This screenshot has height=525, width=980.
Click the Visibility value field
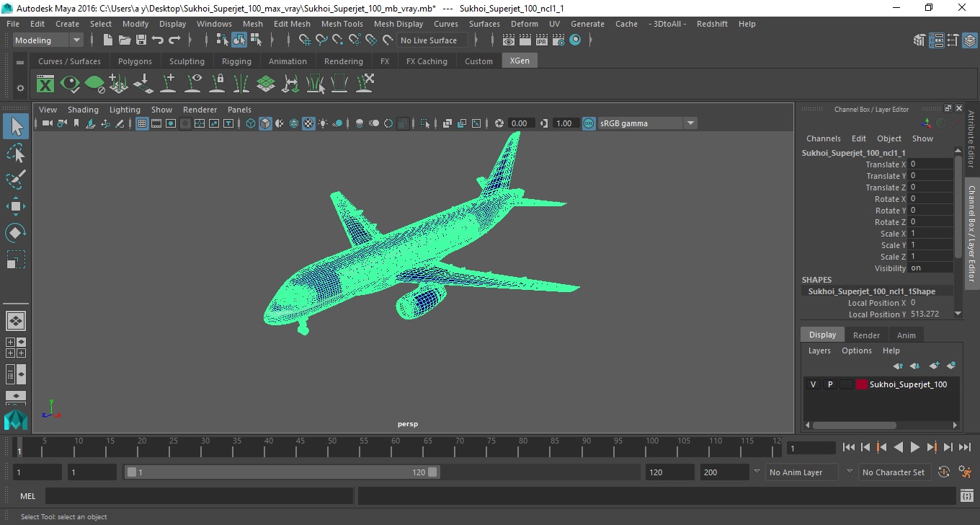pos(930,268)
